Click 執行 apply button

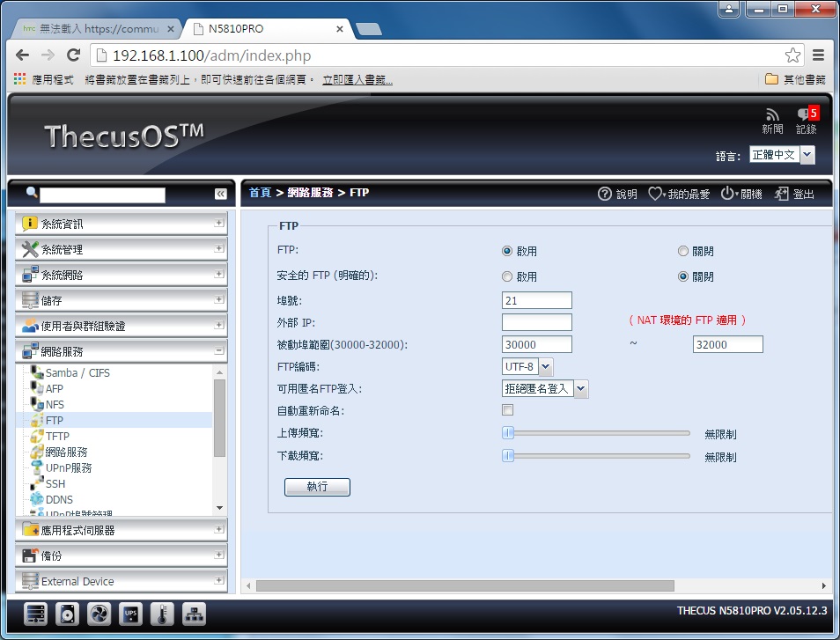tap(317, 487)
